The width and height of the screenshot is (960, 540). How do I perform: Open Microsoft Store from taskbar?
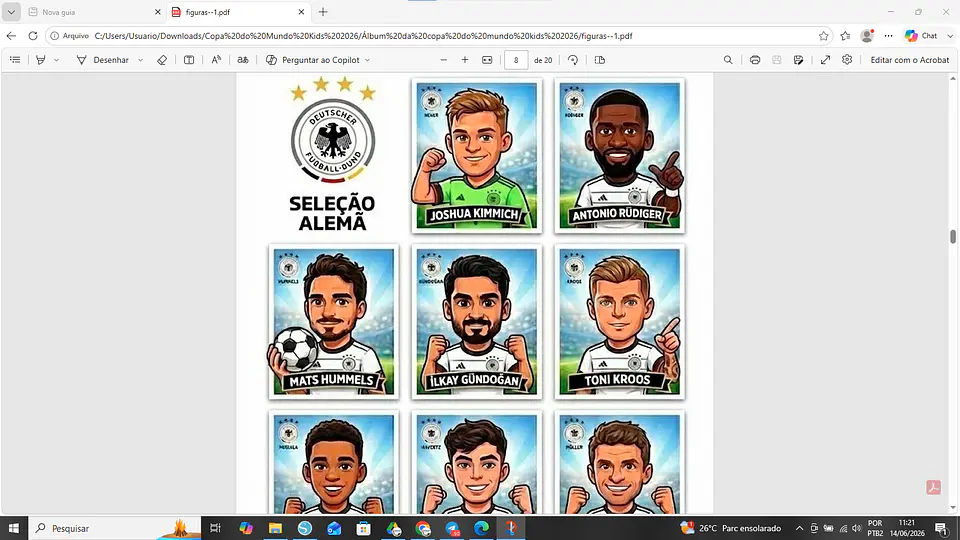[x=364, y=528]
